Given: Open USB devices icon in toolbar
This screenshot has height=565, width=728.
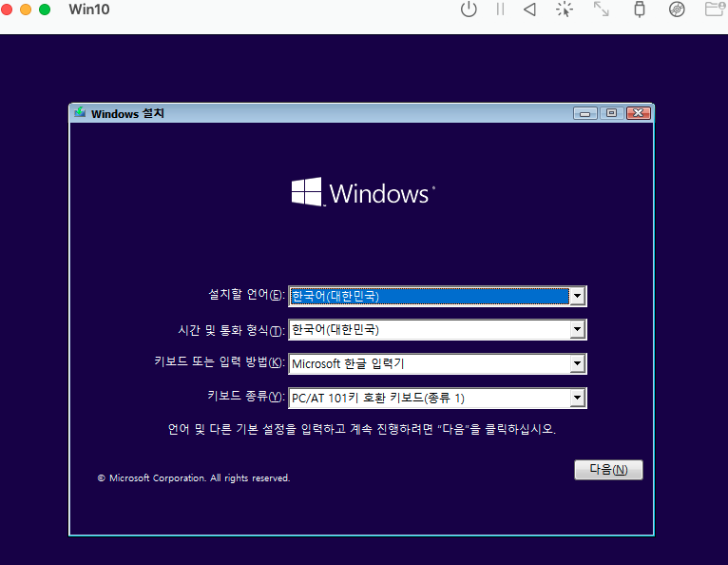Looking at the screenshot, I should coord(640,10).
